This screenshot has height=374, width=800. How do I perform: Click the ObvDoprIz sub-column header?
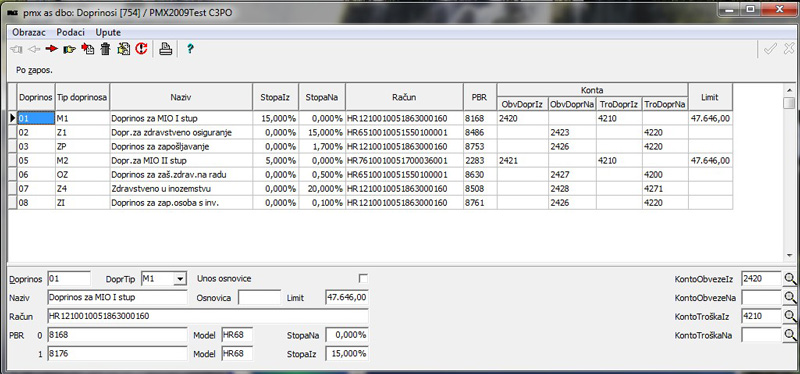click(x=522, y=104)
